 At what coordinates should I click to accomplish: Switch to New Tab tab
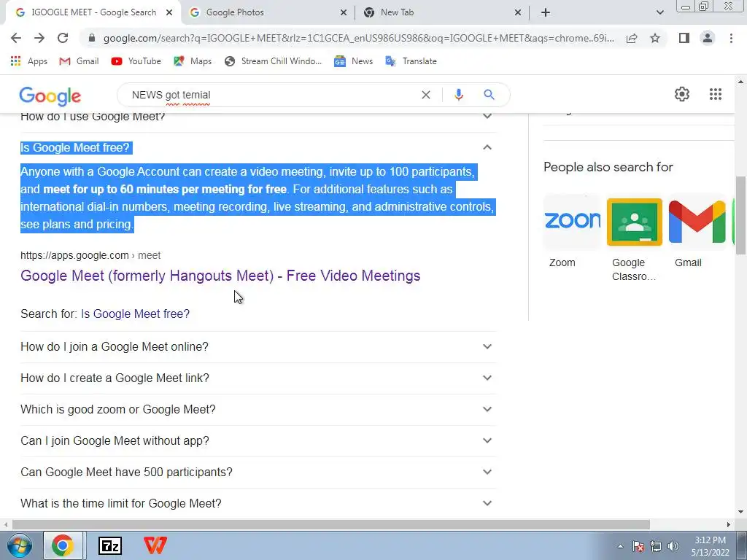pyautogui.click(x=443, y=12)
